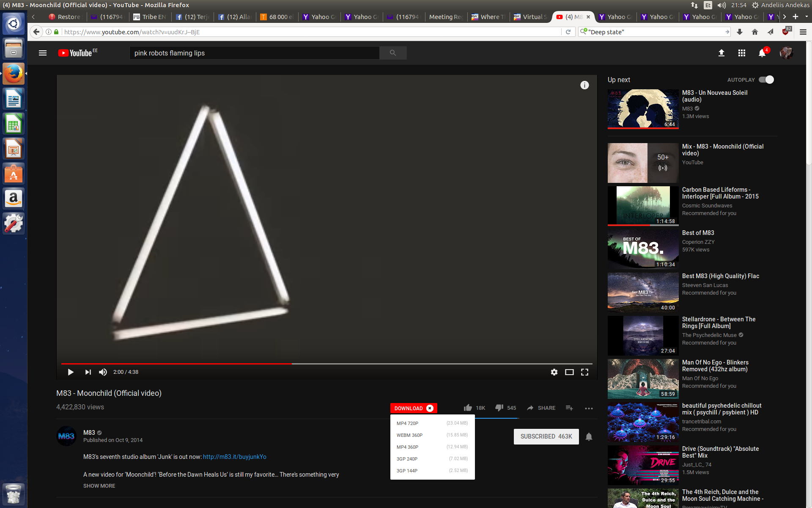The width and height of the screenshot is (812, 508).
Task: Open the YouTube upload video icon
Action: 721,53
